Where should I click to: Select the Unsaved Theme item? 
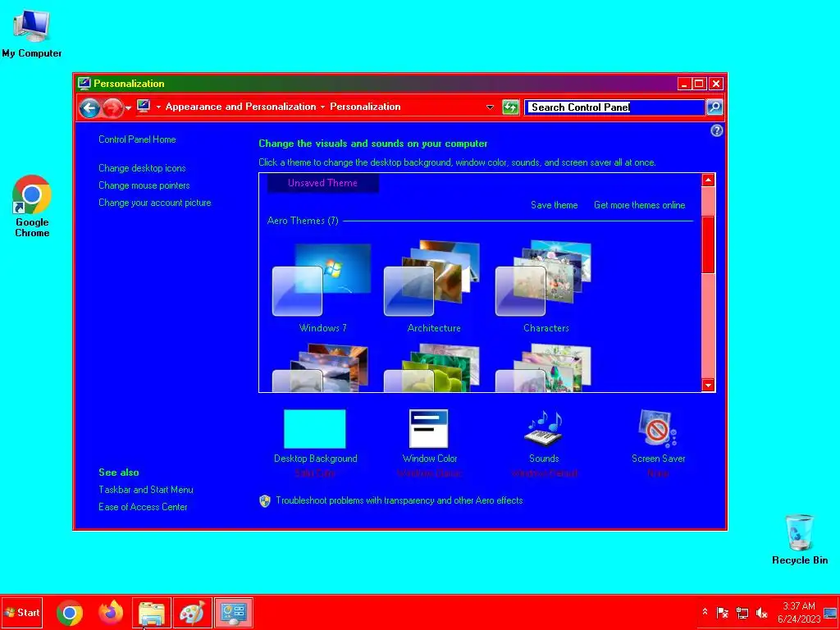point(322,183)
